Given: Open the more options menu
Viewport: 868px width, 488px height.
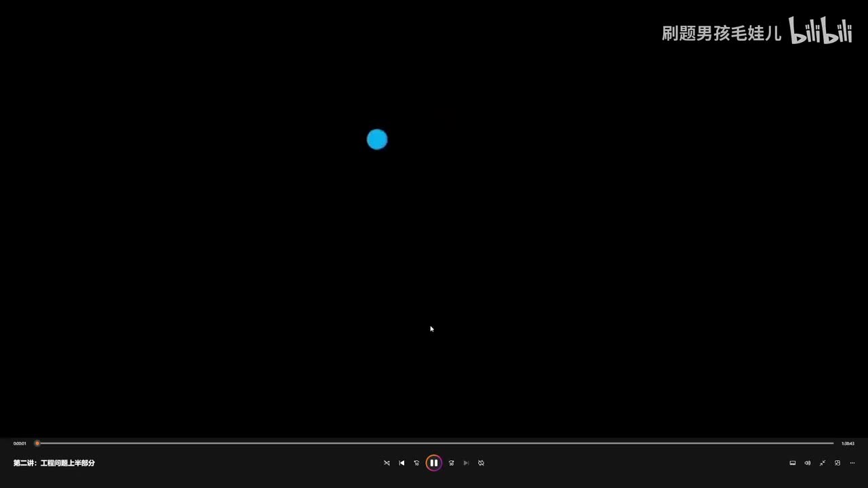Looking at the screenshot, I should 852,463.
